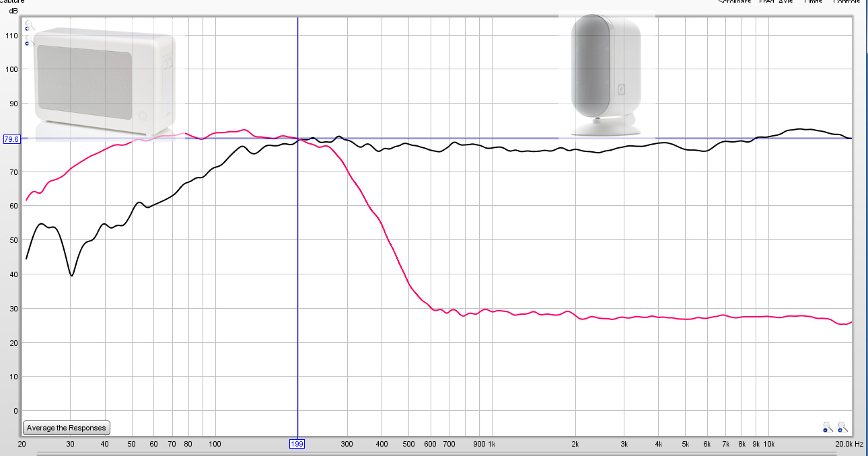
Task: Click the Average the Responses button
Action: (66, 428)
